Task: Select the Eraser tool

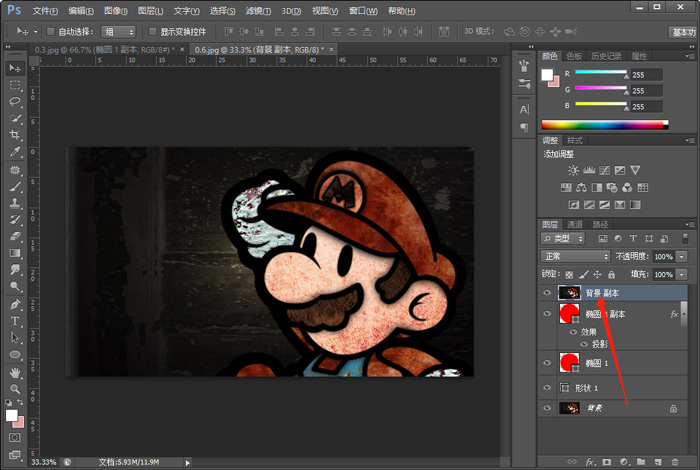Action: (15, 236)
